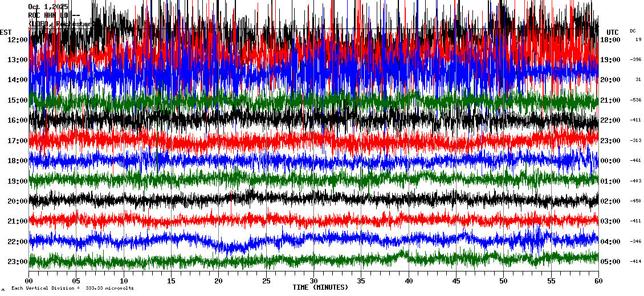Viewport: 644px width, 296px height.
Task: Click the -536 DC offset value
Action: pyautogui.click(x=635, y=100)
